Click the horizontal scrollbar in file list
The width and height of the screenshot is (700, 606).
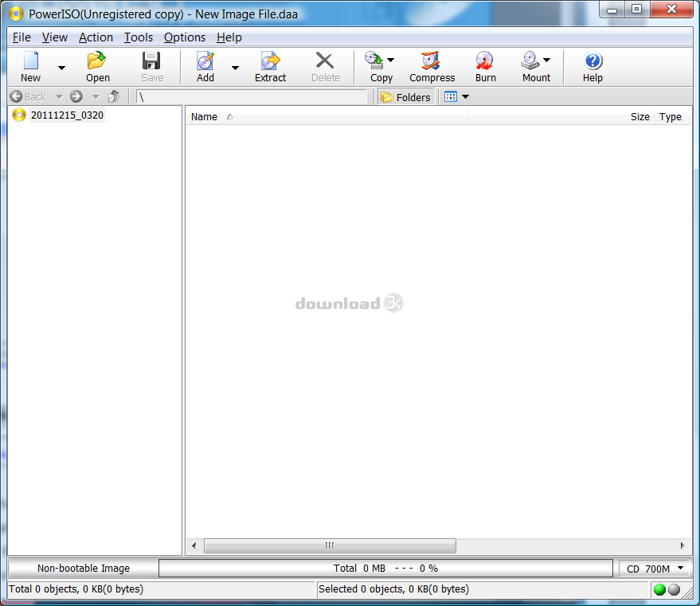tap(330, 545)
